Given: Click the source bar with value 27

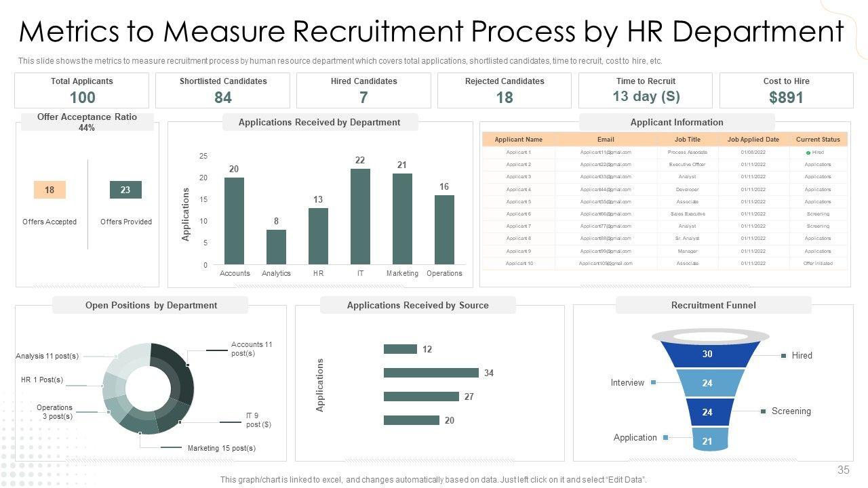Looking at the screenshot, I should 421,396.
